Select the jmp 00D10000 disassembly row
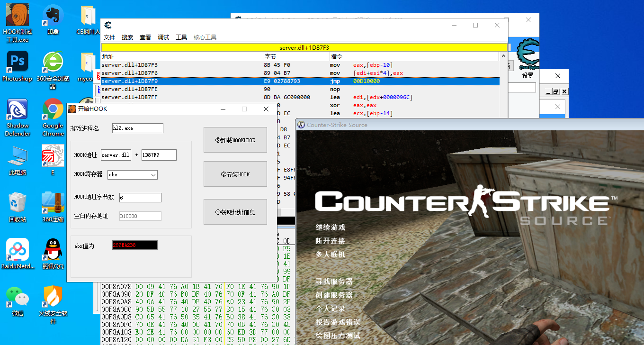 (300, 81)
